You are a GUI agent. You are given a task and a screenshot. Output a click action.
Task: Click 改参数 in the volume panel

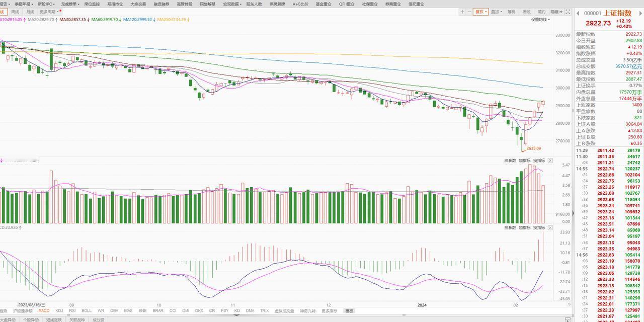(510, 160)
